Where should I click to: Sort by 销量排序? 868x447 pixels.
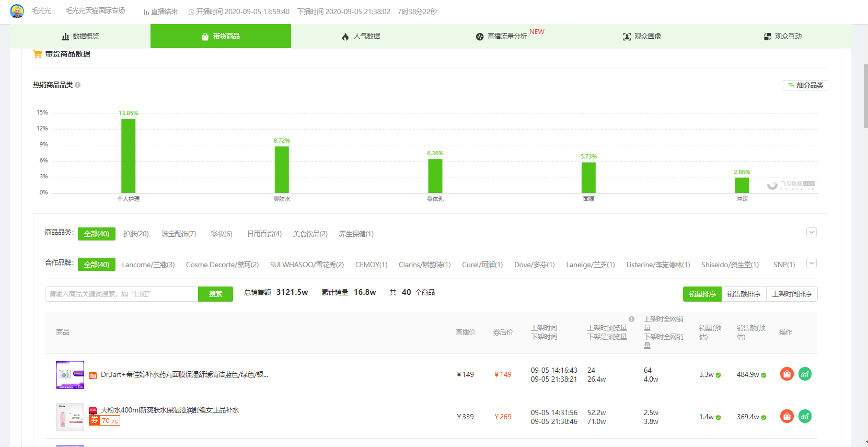pyautogui.click(x=702, y=294)
